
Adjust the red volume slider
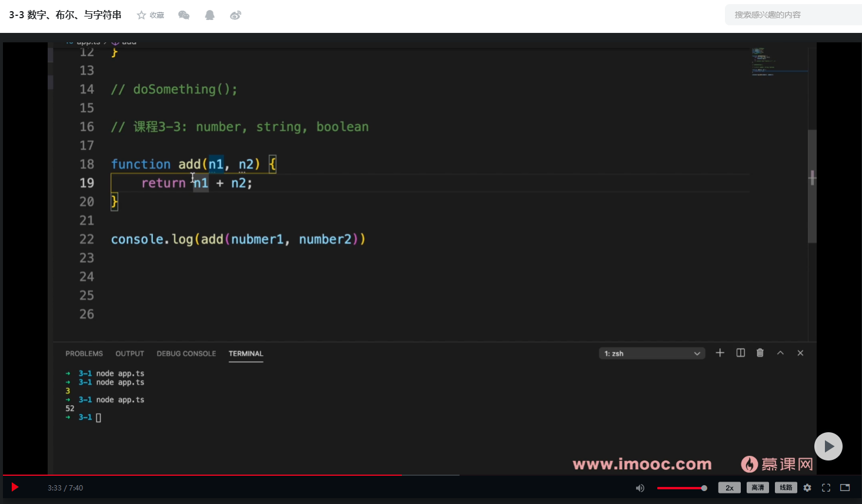pyautogui.click(x=682, y=488)
